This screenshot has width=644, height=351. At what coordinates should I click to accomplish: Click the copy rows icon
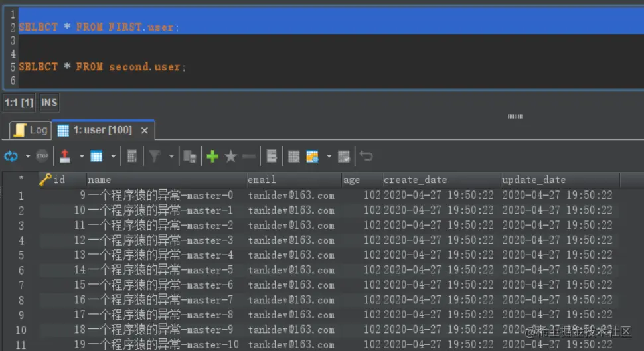190,157
